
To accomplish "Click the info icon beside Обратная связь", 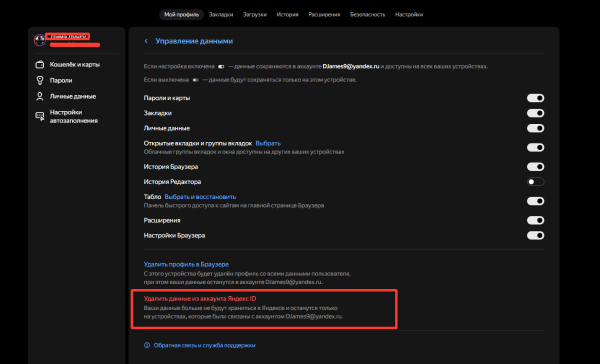I will [x=147, y=345].
